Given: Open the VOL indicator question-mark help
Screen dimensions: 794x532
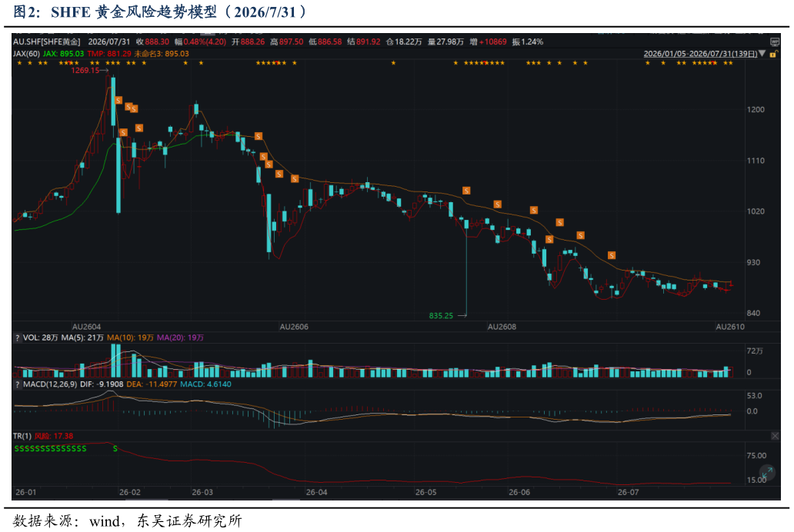Looking at the screenshot, I should [17, 337].
